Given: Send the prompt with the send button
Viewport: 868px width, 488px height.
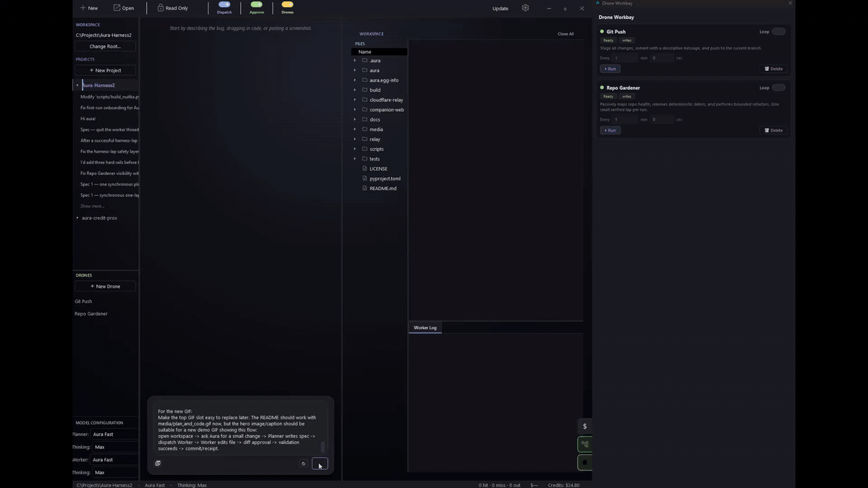Looking at the screenshot, I should (320, 463).
